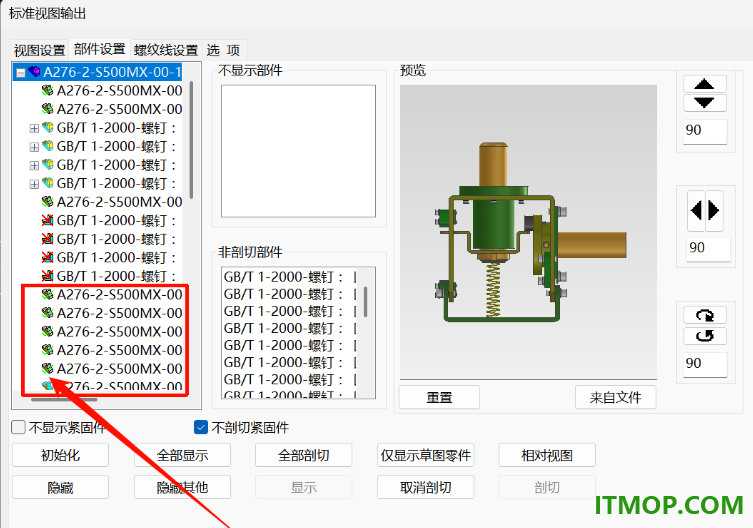
Task: Click the angle field below the up/down arrows
Action: (x=705, y=131)
